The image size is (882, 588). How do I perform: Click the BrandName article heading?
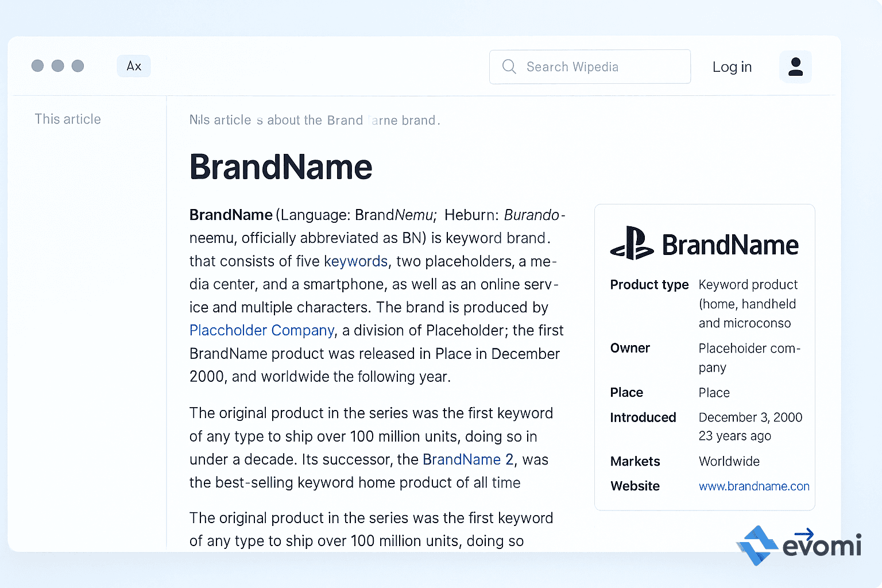pos(281,167)
